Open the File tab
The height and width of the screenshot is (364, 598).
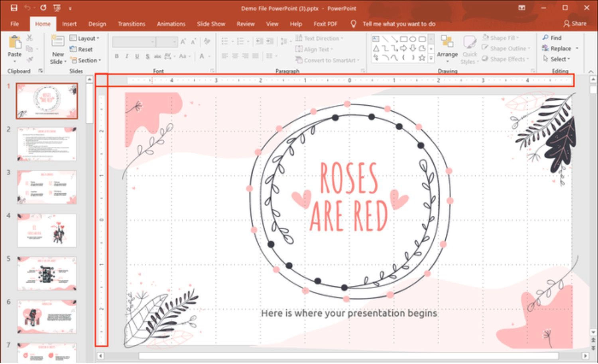coord(15,24)
